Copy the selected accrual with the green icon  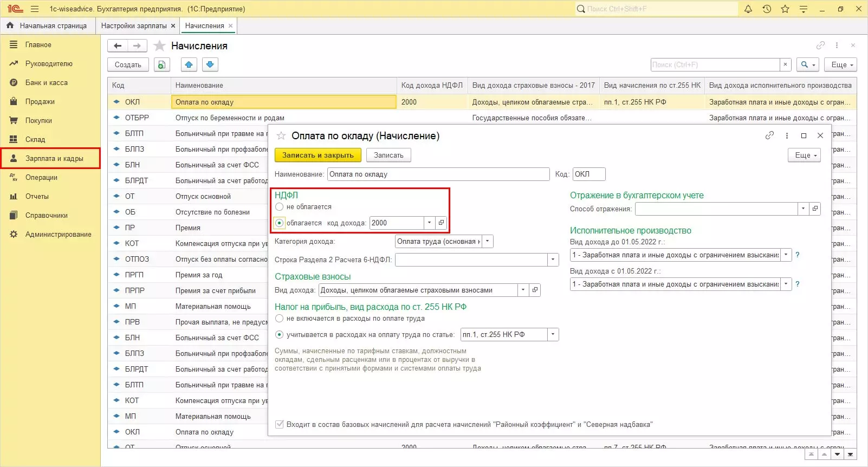tap(161, 65)
